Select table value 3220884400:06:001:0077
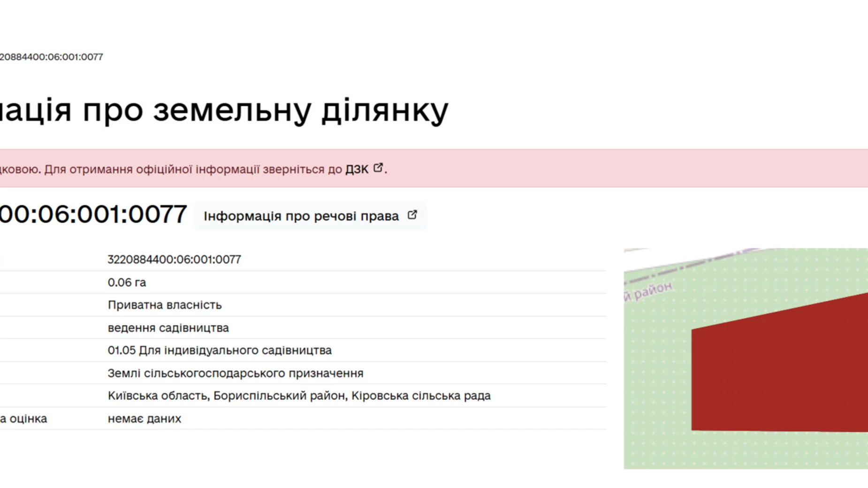Image resolution: width=868 pixels, height=488 pixels. (174, 259)
